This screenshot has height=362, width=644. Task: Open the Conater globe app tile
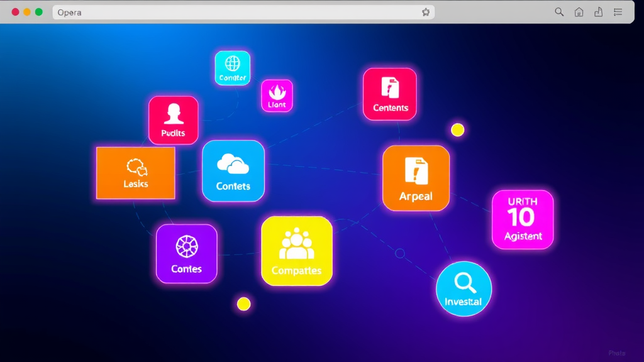(x=232, y=68)
